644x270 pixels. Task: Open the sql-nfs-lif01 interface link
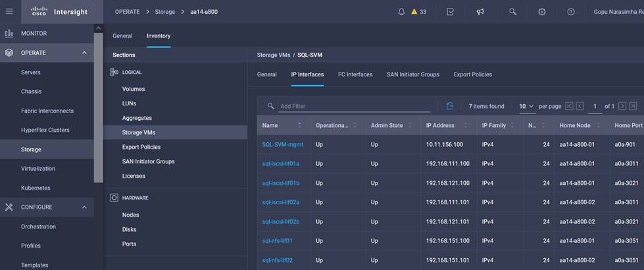click(x=277, y=241)
